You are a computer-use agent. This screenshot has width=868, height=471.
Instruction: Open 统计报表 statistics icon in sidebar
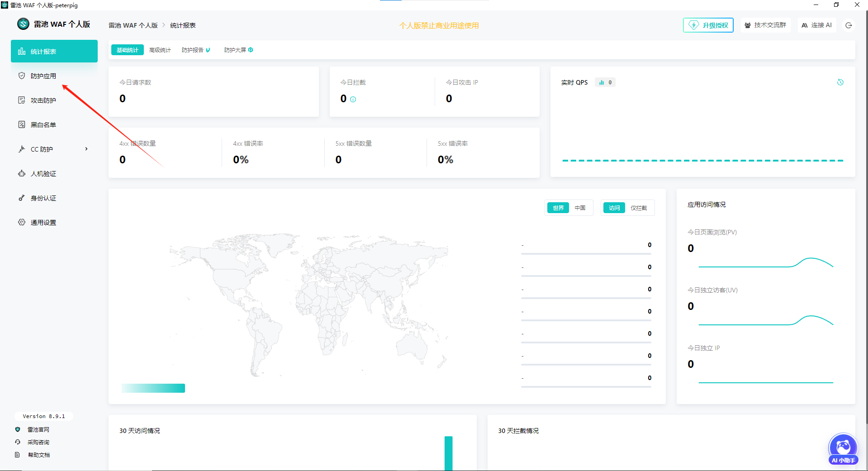point(21,51)
